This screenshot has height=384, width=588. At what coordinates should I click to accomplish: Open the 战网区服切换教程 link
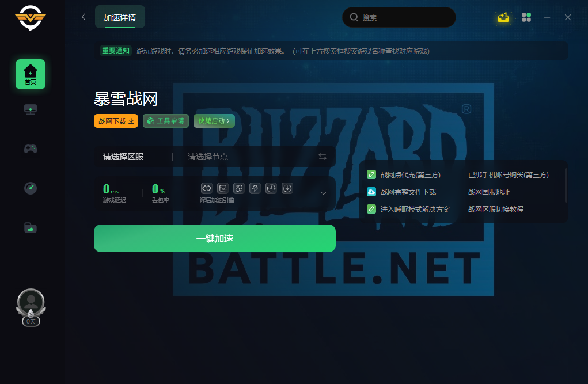(x=496, y=209)
